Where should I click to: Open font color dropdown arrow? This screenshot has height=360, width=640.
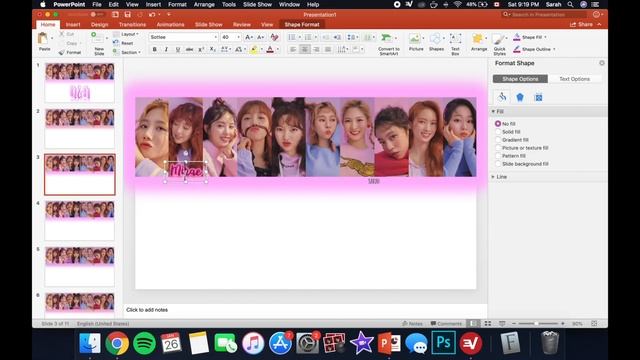[x=278, y=49]
